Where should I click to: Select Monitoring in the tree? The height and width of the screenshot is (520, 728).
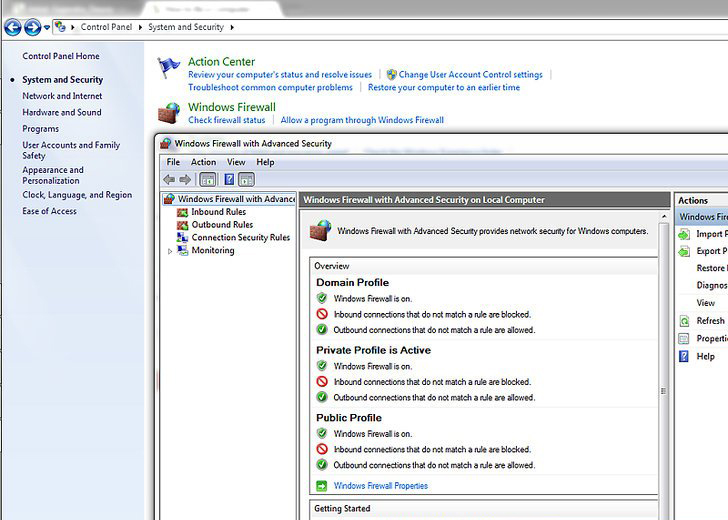tap(213, 250)
